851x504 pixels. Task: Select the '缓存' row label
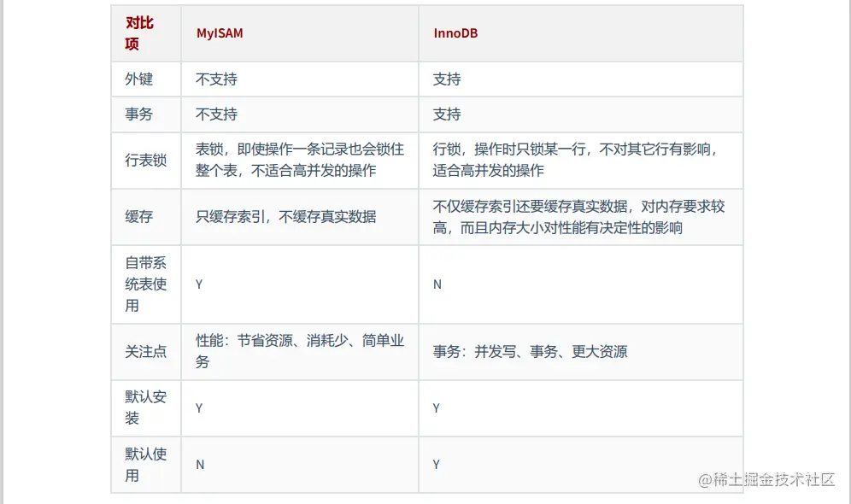[139, 216]
